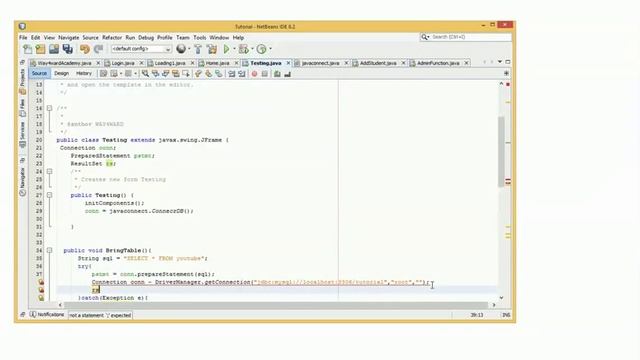This screenshot has height=360, width=640.
Task: Toggle Bookmark on current line
Action: click(219, 74)
